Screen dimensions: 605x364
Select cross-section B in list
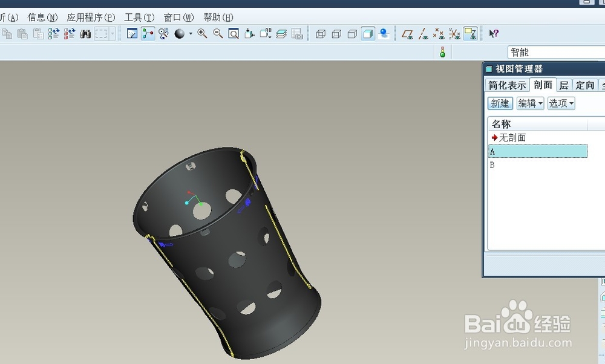pyautogui.click(x=492, y=165)
